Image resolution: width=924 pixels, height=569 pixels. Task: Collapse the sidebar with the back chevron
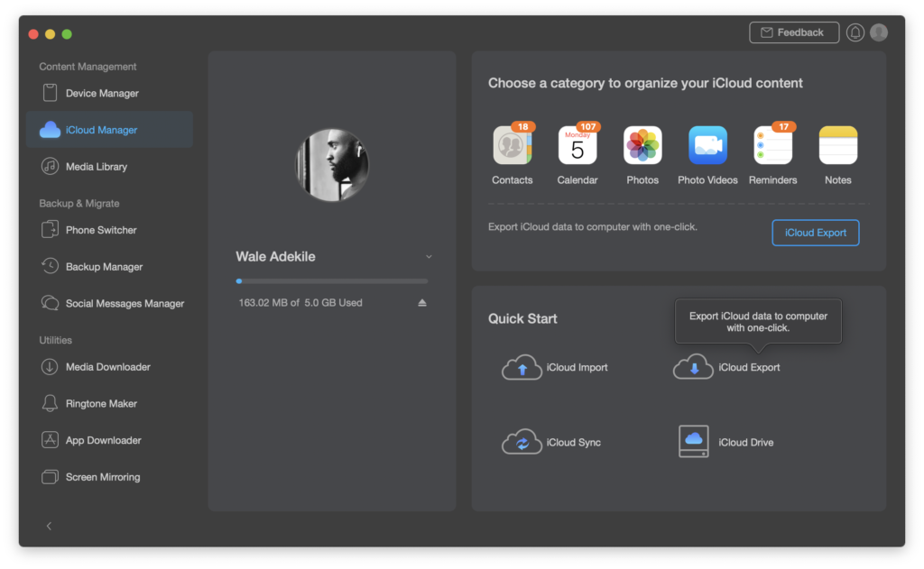click(49, 526)
